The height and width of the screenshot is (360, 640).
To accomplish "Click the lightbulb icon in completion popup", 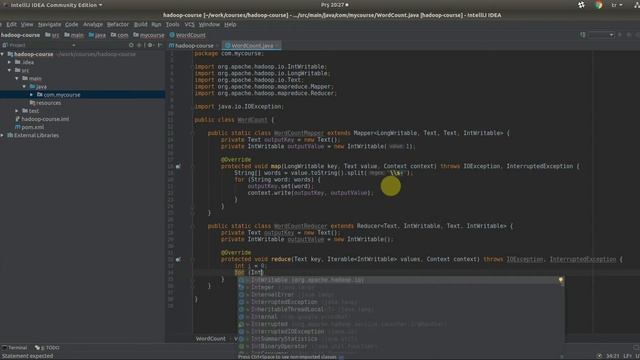I will click(x=561, y=280).
